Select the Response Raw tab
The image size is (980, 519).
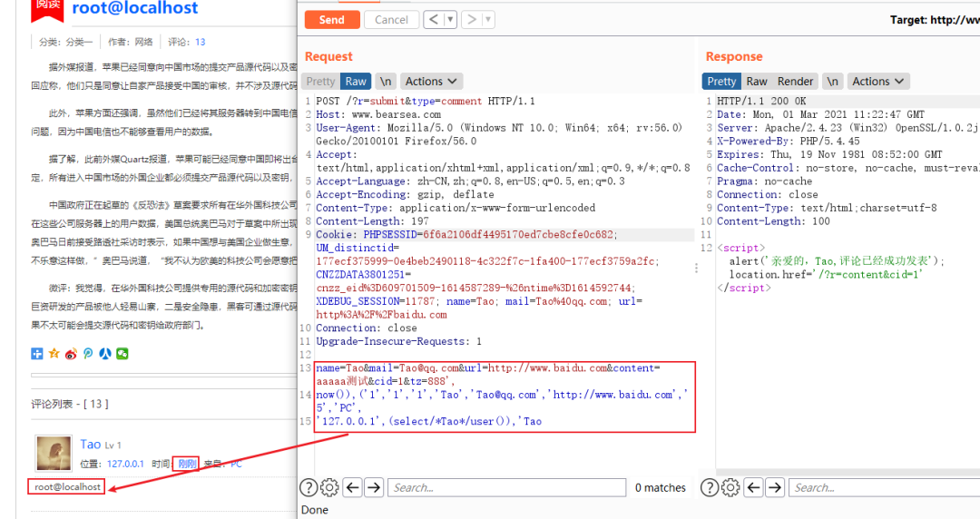(x=756, y=82)
